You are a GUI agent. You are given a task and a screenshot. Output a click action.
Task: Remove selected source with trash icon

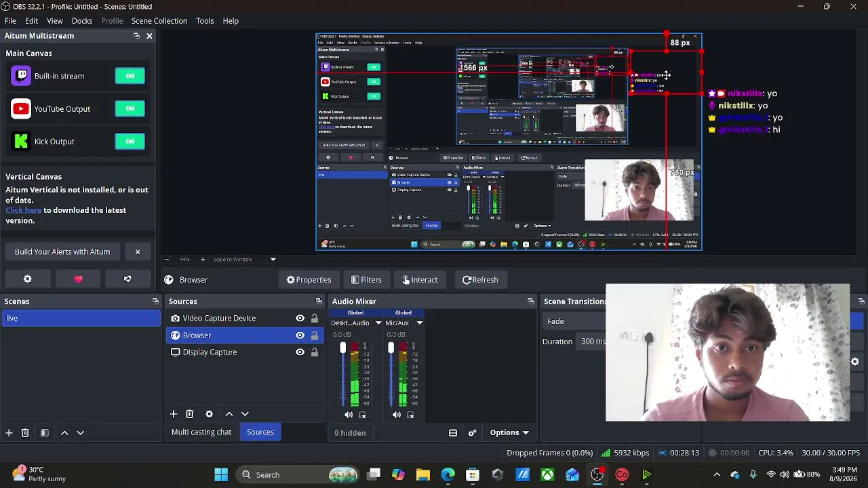coord(190,413)
